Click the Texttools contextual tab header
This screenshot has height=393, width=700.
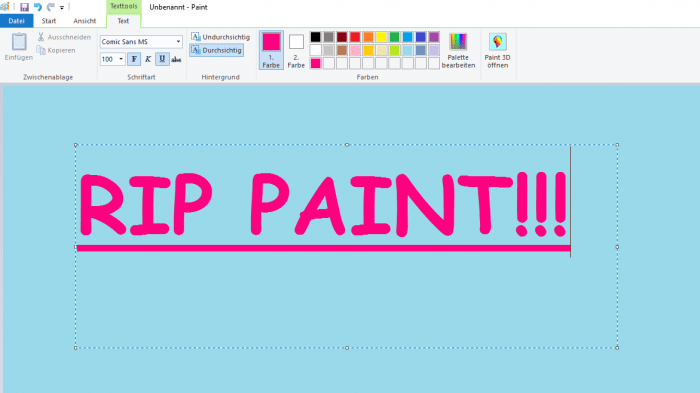[124, 6]
